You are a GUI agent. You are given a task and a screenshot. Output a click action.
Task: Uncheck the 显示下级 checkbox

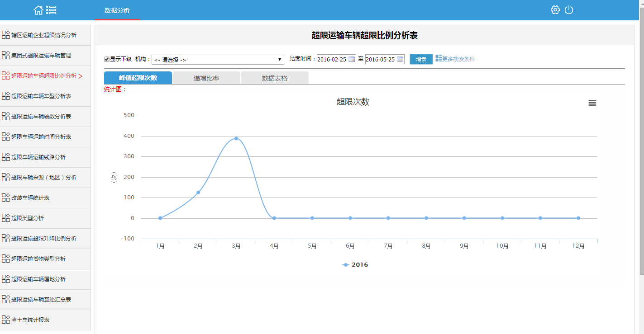click(x=107, y=59)
